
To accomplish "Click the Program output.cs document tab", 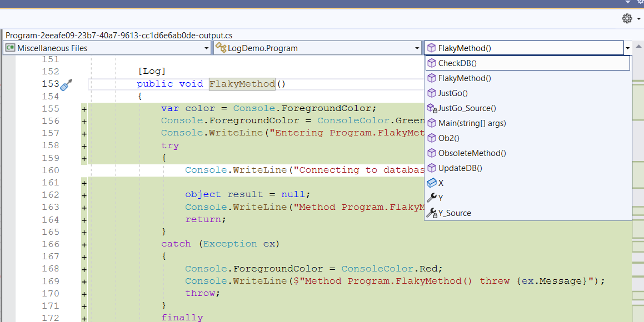I will [117, 35].
